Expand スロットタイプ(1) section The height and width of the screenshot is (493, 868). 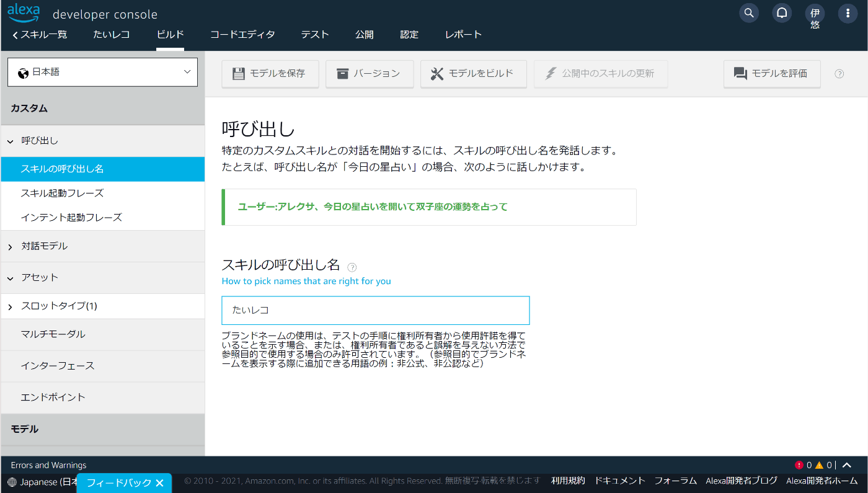point(102,306)
